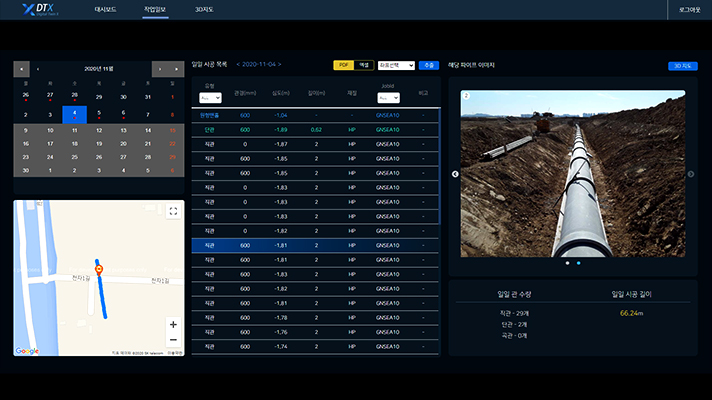Zoom in the map with plus button
Viewport: 712px width, 400px height.
[173, 325]
